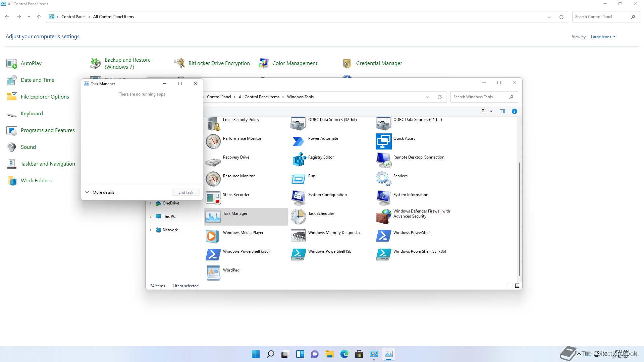Expand More details in Task Manager
This screenshot has width=644, height=362.
tap(100, 192)
